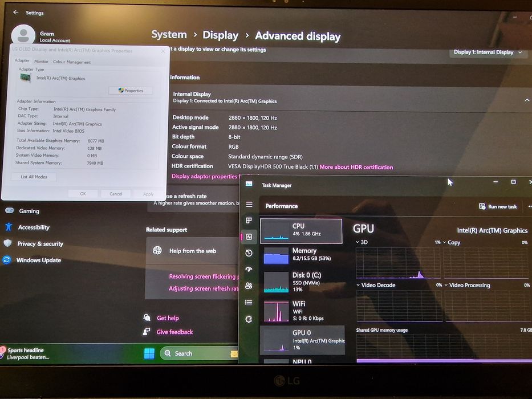This screenshot has height=399, width=532.
Task: Expand Help from the web section
Action: point(193,251)
